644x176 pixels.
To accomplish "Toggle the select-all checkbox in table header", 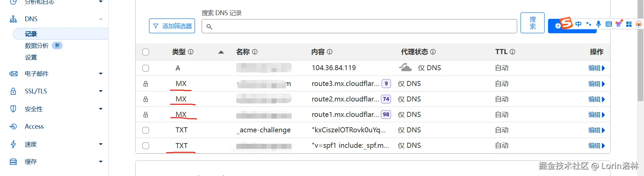I will (146, 52).
